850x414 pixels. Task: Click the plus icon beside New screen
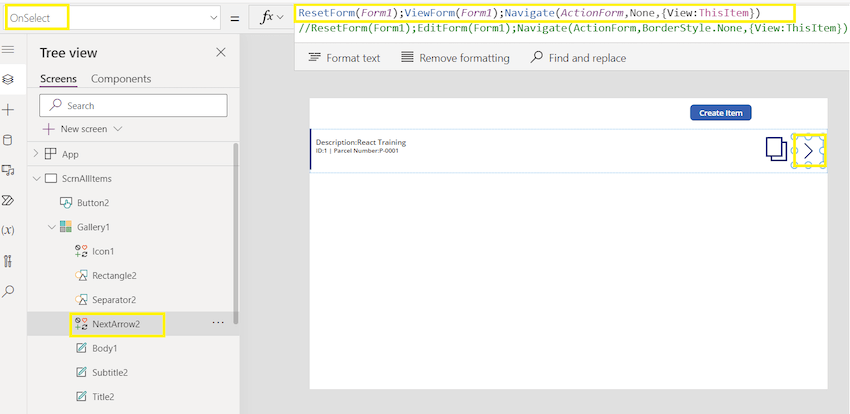(49, 129)
